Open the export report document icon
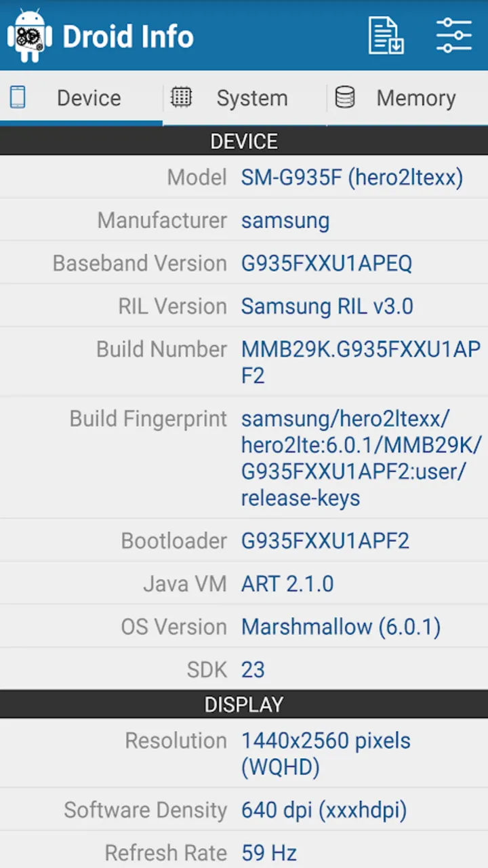This screenshot has width=488, height=868. 386,35
